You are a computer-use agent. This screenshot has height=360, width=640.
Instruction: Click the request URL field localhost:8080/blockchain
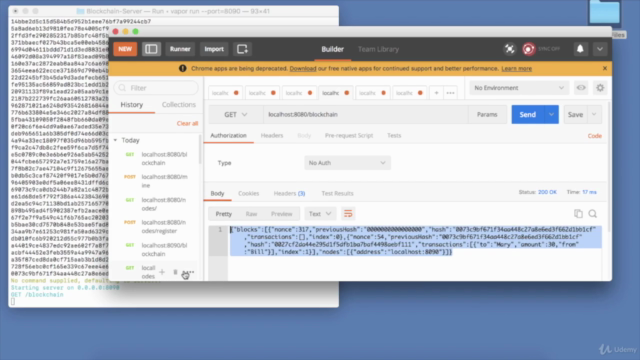pyautogui.click(x=366, y=115)
